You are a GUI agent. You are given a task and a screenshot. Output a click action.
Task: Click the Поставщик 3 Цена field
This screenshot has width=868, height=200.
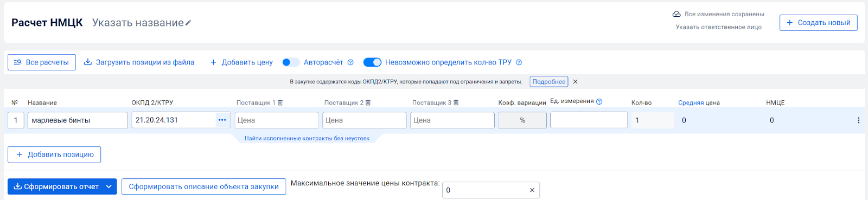click(452, 120)
